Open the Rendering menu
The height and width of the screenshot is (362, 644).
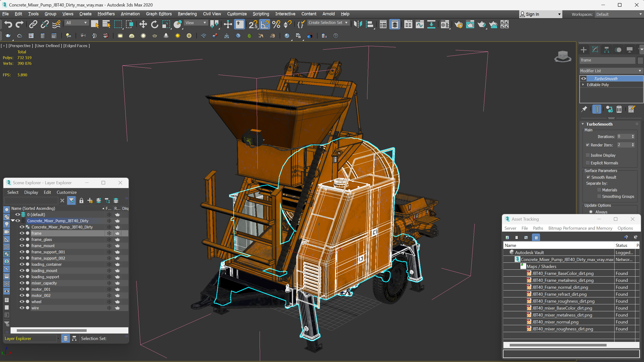pos(187,14)
